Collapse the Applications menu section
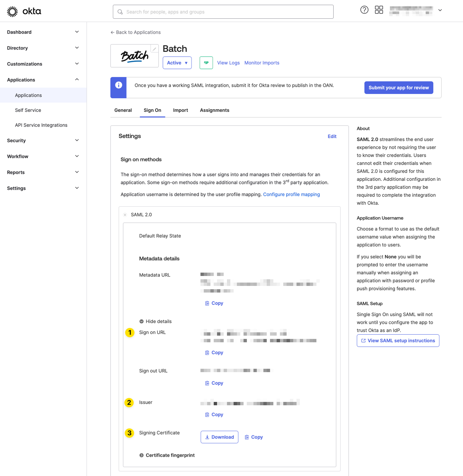Viewport: 463px width, 476px height. pos(43,80)
